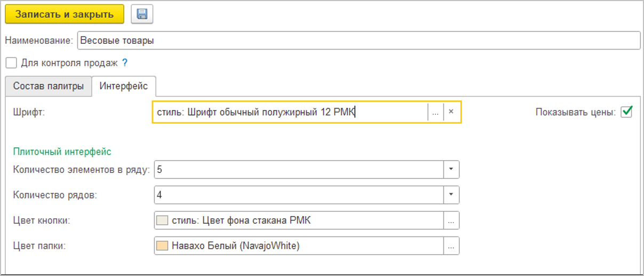Viewport: 644px width, 276px height.
Task: Enable 'Для контроля продаж' checkbox
Action: (11, 63)
